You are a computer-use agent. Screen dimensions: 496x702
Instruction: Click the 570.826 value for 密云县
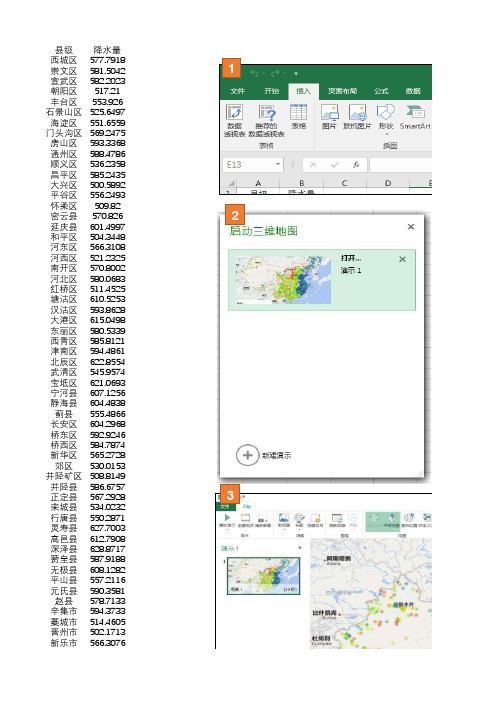pos(107,216)
